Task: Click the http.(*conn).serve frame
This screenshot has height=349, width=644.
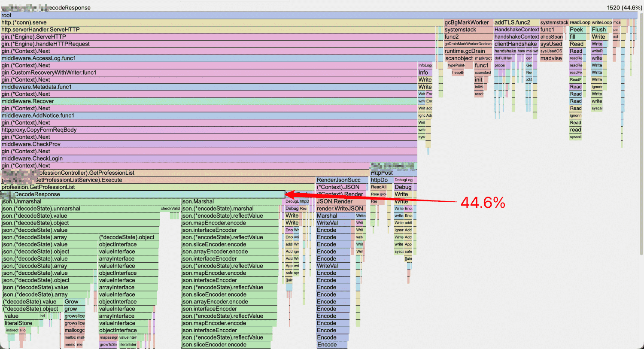Action: (222, 22)
